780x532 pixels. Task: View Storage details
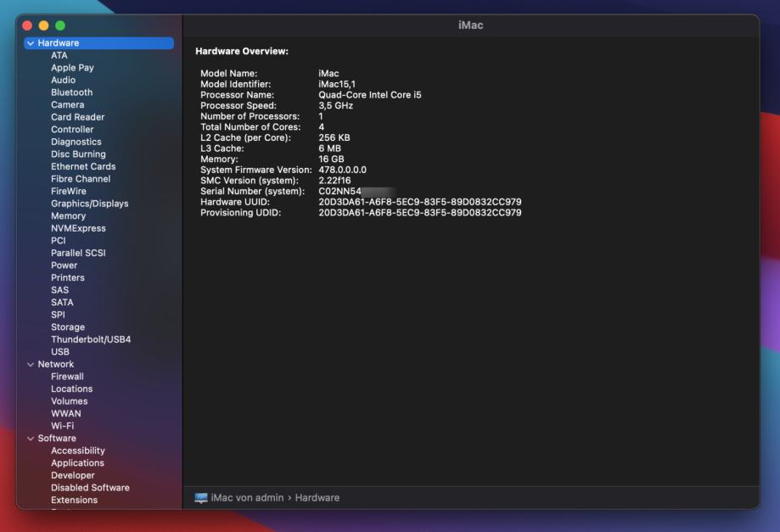tap(68, 328)
